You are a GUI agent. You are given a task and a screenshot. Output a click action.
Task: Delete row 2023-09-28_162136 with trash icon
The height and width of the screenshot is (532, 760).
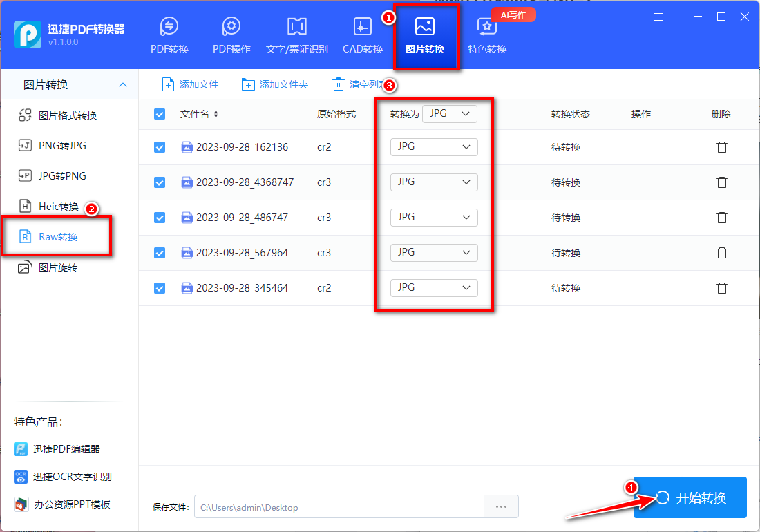click(722, 146)
